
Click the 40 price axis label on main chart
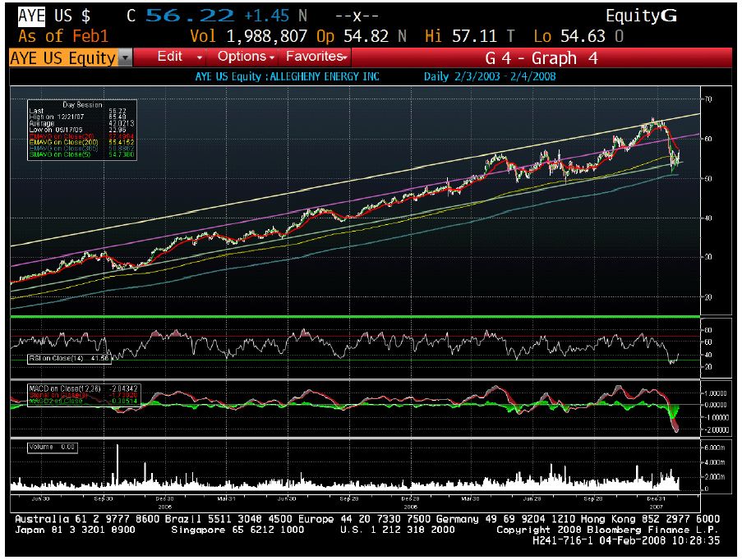point(708,218)
